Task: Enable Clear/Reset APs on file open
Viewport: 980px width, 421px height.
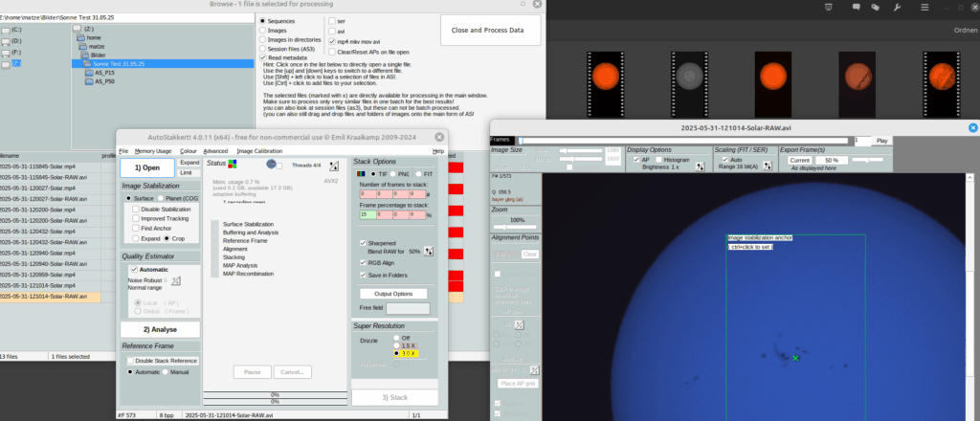Action: [332, 52]
